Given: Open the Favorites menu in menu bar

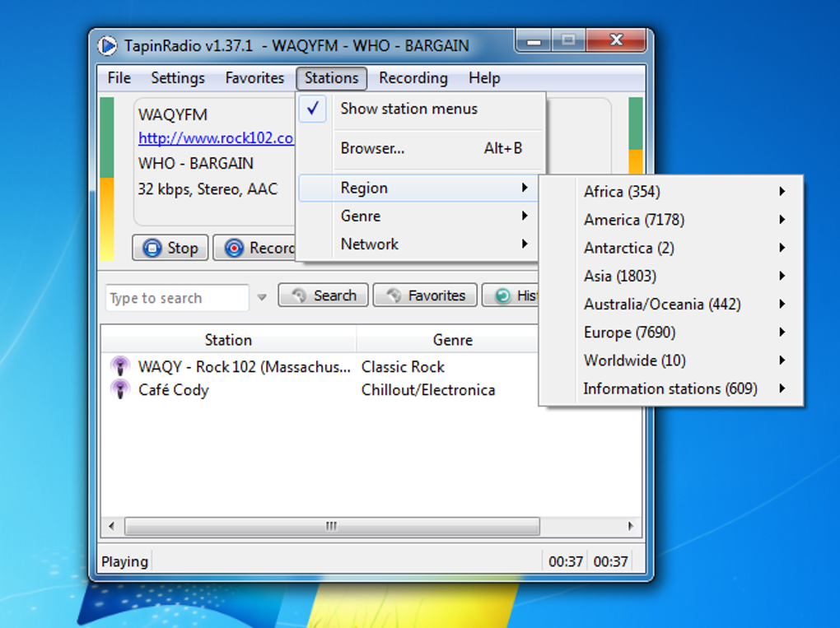Looking at the screenshot, I should click(254, 78).
